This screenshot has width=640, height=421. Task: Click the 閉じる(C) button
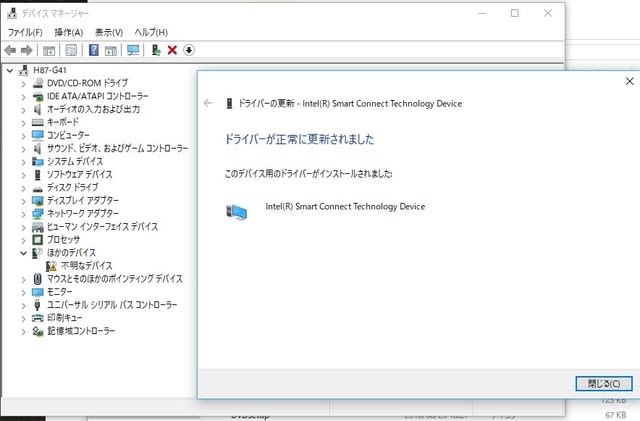click(x=604, y=383)
